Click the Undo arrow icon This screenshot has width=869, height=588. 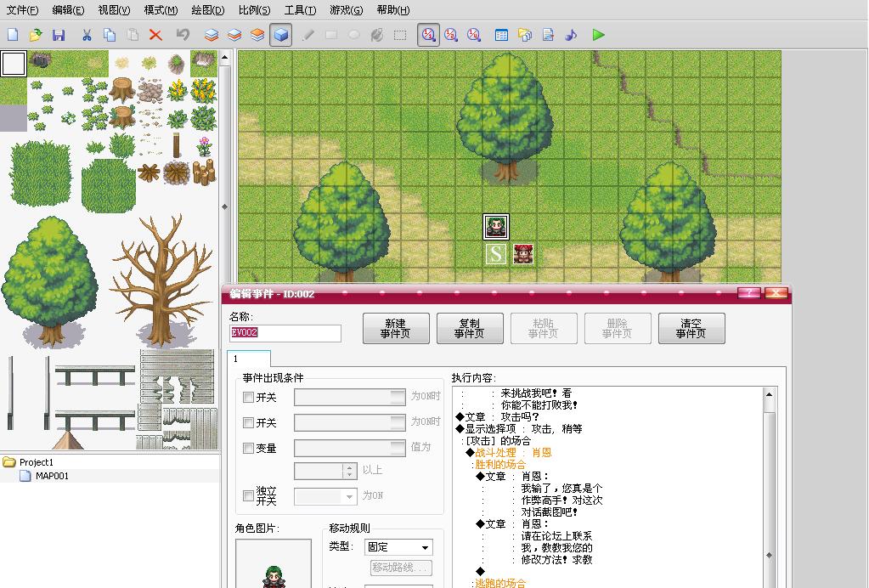pyautogui.click(x=183, y=35)
